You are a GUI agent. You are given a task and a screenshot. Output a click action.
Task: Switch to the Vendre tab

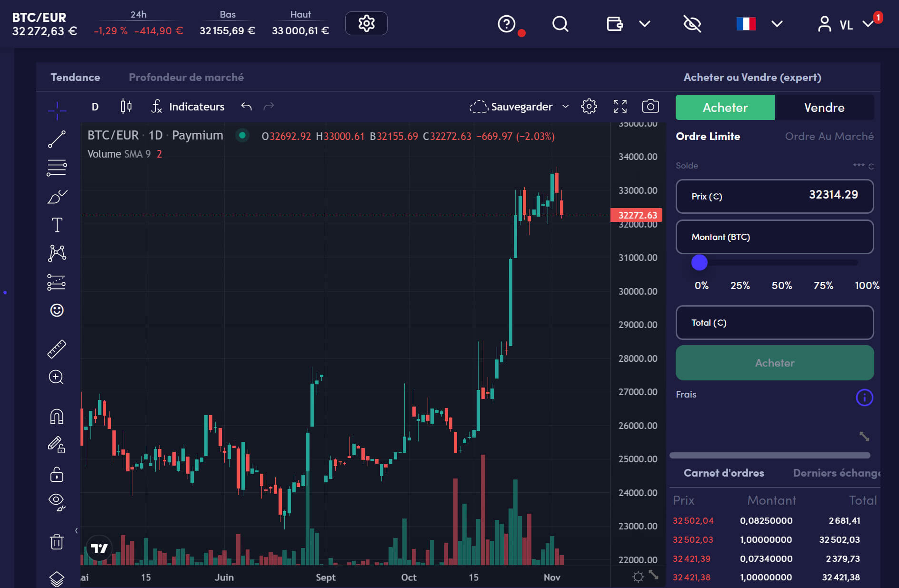[x=824, y=108]
